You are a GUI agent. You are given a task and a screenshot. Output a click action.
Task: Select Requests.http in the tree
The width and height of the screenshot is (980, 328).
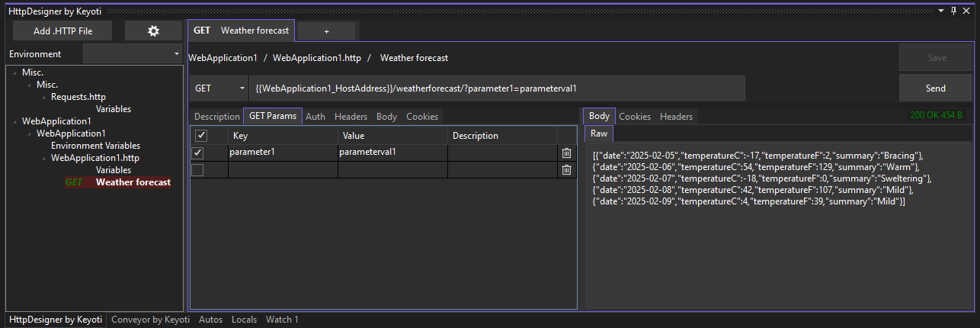pyautogui.click(x=78, y=97)
